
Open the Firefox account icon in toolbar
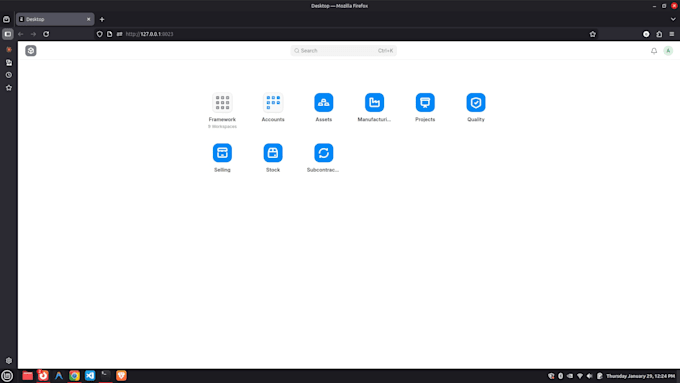pyautogui.click(x=646, y=34)
